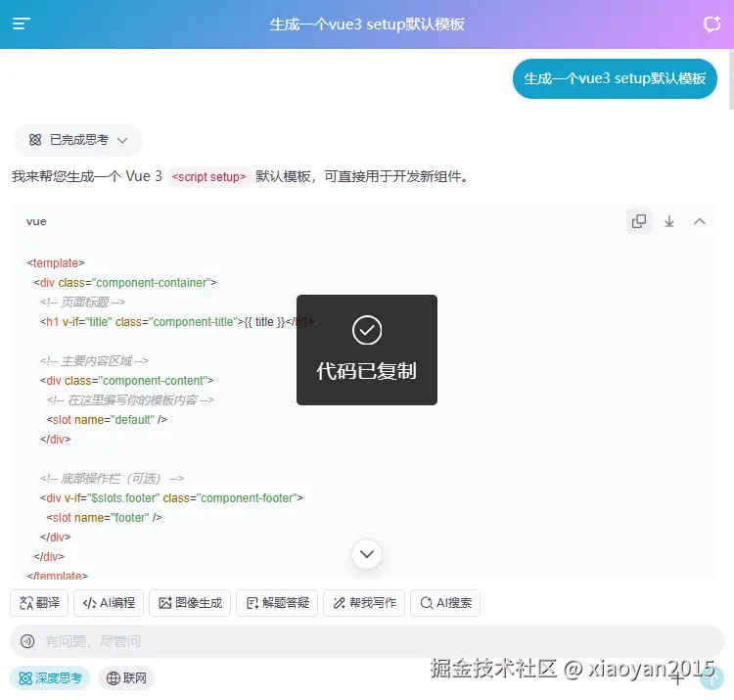Select the 图像生成 shortcut

click(190, 603)
